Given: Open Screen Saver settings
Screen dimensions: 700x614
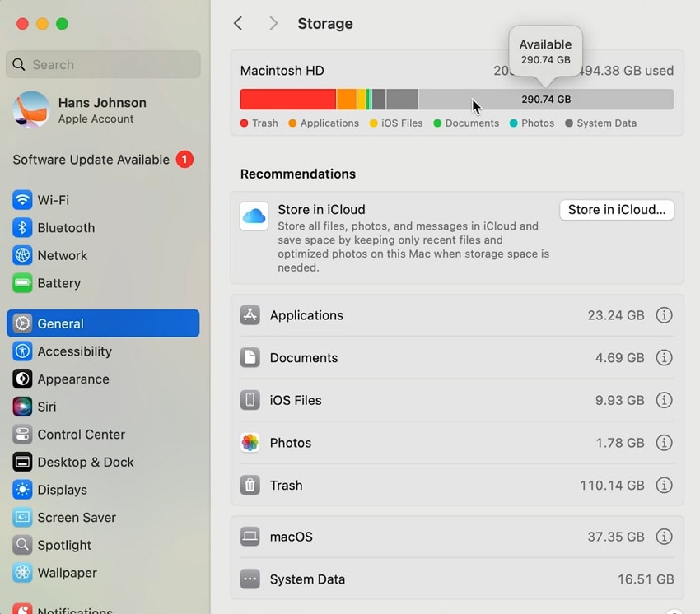Looking at the screenshot, I should pos(103,517).
